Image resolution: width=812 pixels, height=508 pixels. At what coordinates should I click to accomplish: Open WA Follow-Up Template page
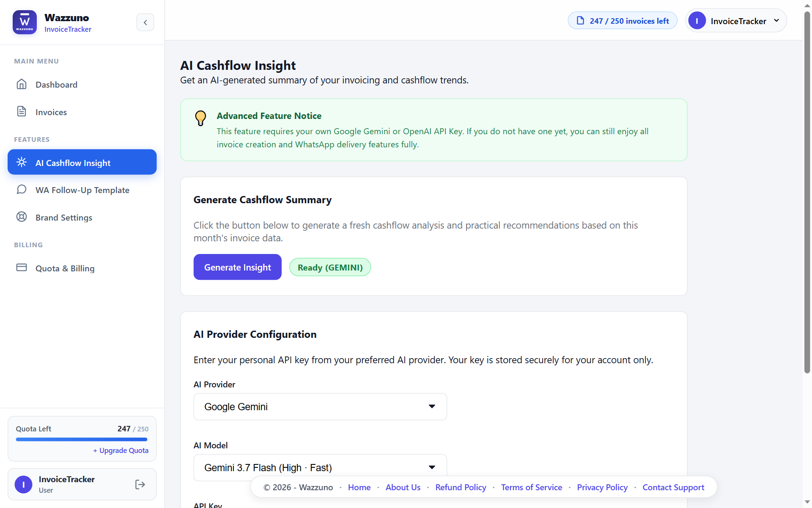pyautogui.click(x=82, y=190)
